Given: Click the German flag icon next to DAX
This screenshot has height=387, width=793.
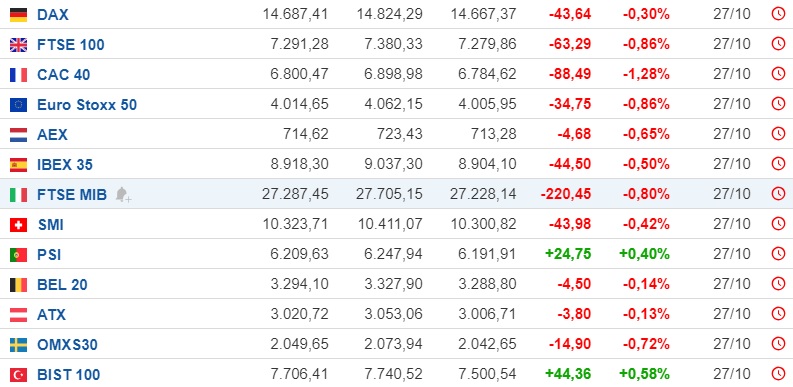Looking at the screenshot, I should [x=18, y=15].
